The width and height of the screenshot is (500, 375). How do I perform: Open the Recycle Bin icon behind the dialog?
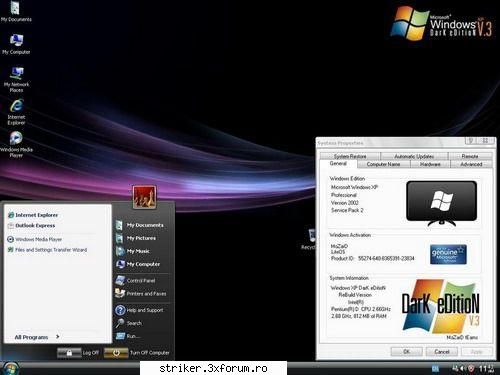[310, 239]
